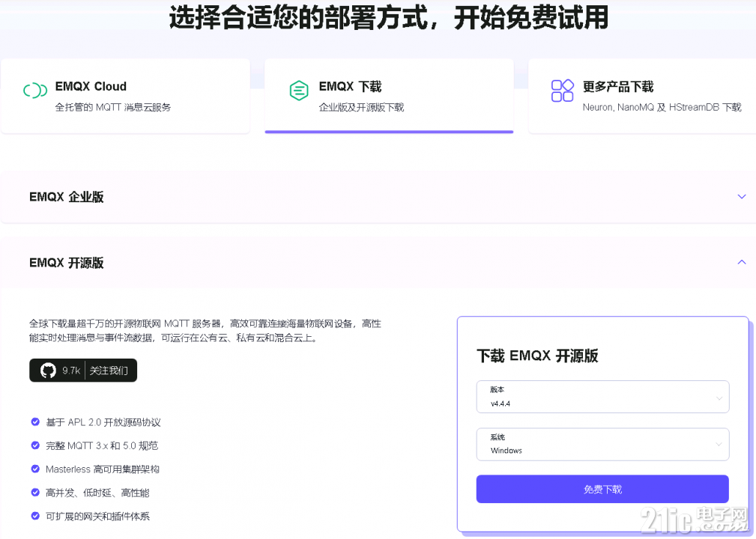Click the 免费下载 button
Screen dimensions: 756x539
tap(602, 490)
